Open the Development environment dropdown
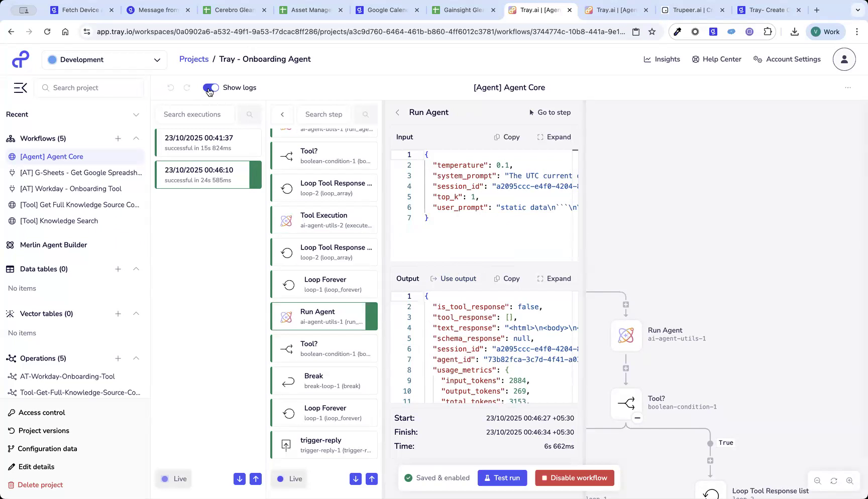 [104, 59]
